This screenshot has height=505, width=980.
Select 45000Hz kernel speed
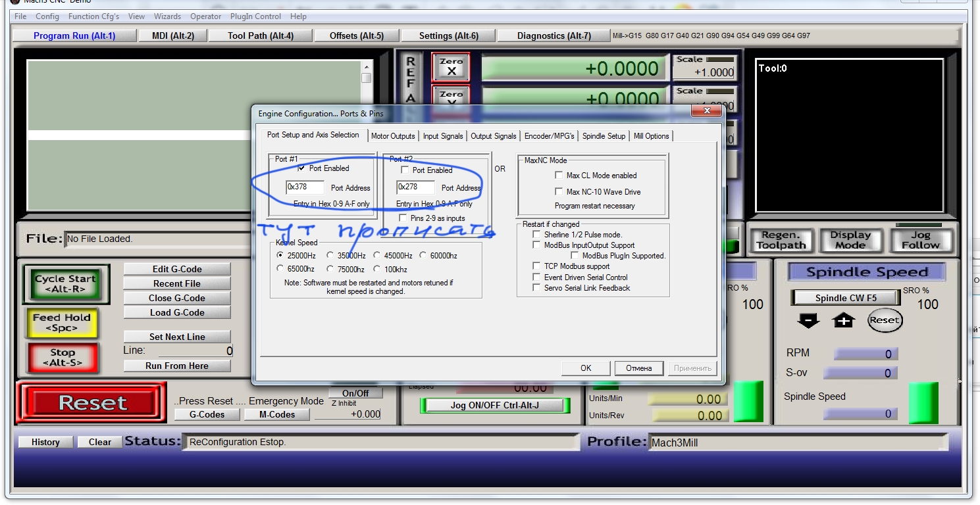pos(377,256)
